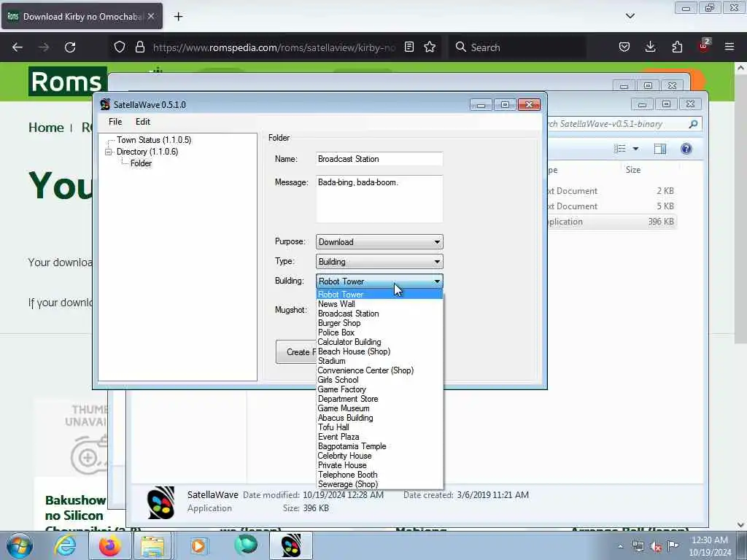Select Bagpotamia Temple building

[379, 446]
